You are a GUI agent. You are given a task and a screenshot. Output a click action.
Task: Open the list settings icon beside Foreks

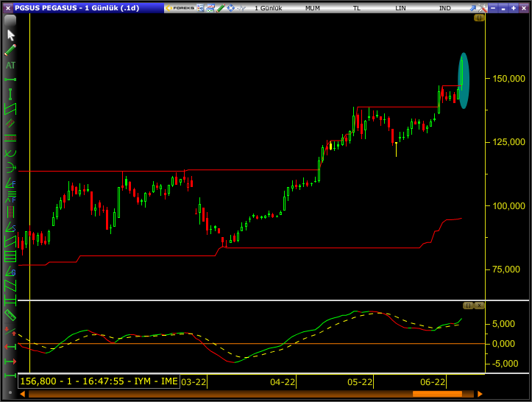tap(201, 8)
